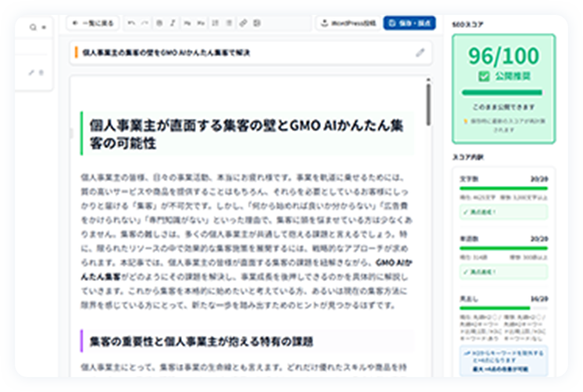Screen dimensions: 583x392
Task: Click the 文字数 score progress bar
Action: click(504, 188)
